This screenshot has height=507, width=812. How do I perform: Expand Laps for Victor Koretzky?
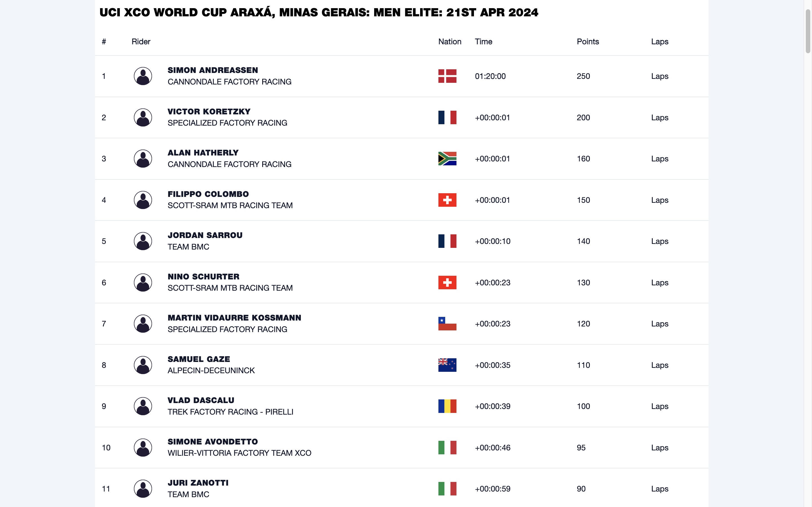(x=659, y=117)
